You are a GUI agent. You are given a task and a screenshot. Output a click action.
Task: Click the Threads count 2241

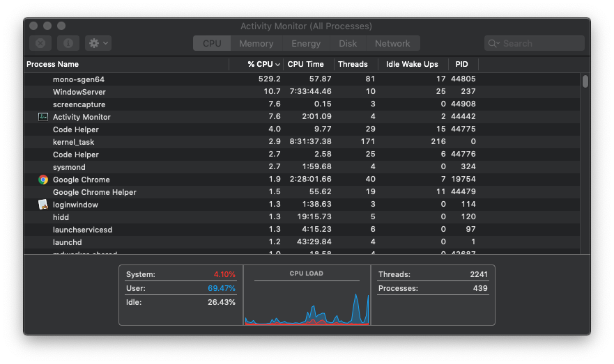(x=479, y=274)
